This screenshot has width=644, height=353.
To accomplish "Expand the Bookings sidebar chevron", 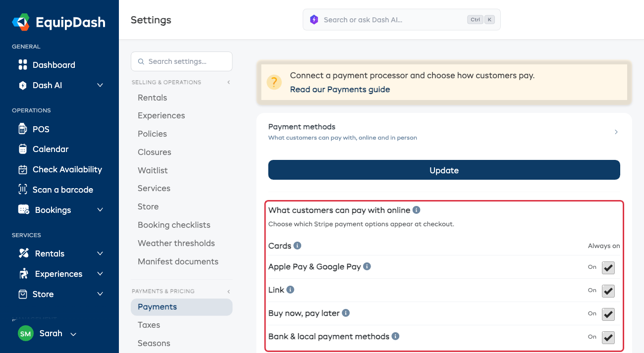I will tap(100, 210).
